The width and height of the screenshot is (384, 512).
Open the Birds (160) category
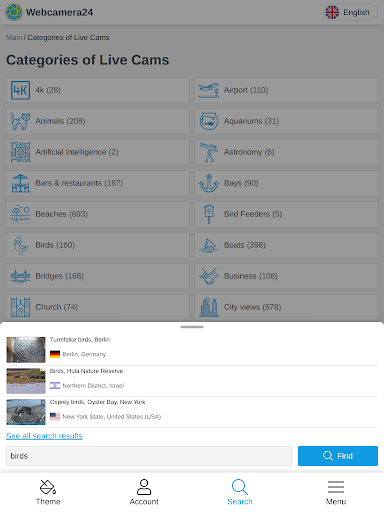(98, 245)
